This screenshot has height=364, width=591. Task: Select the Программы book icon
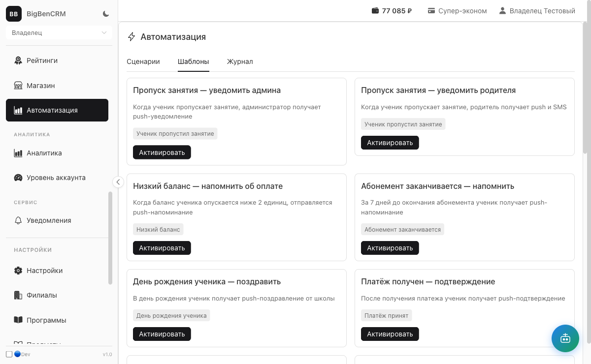[18, 320]
